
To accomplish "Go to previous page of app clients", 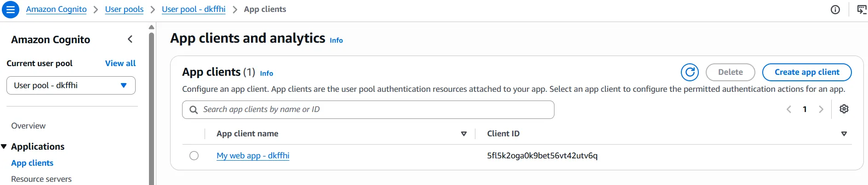I will tap(789, 109).
